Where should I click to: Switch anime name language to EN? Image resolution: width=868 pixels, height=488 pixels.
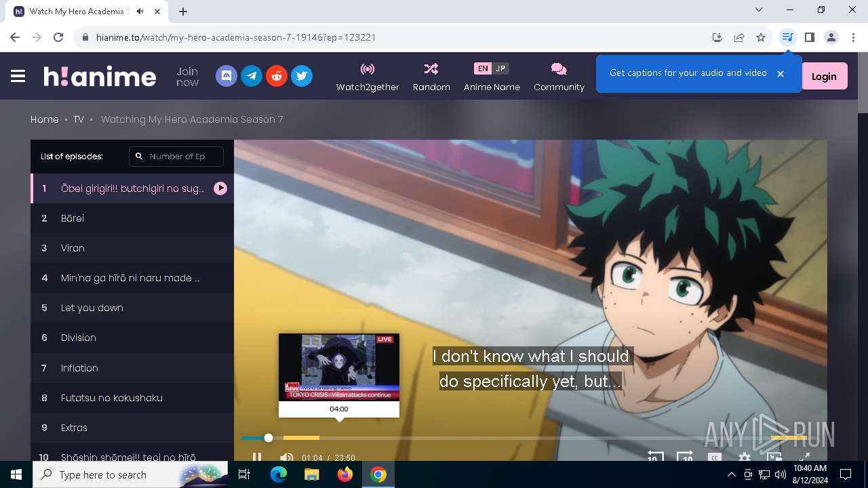point(482,68)
